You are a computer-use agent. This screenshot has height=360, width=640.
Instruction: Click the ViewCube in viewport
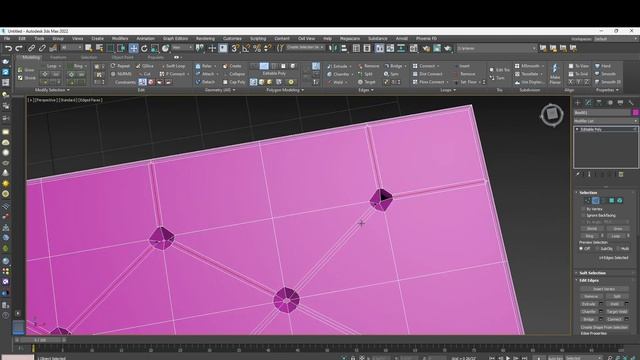point(552,115)
